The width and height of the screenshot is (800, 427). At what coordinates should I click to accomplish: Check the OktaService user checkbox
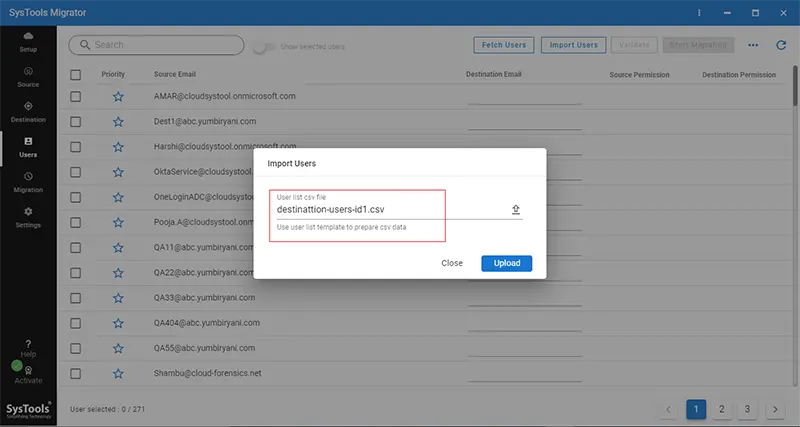76,172
